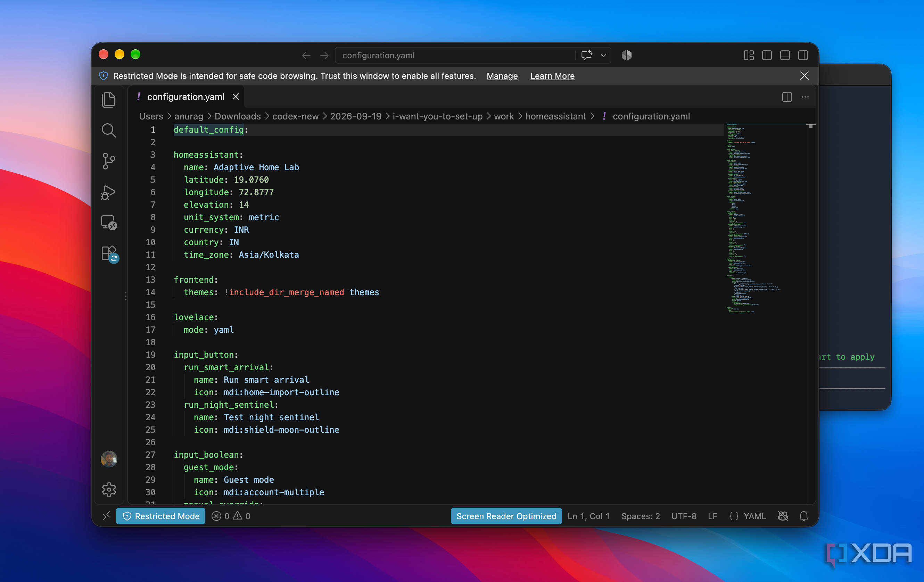Open the Explorer view in activity bar

109,100
